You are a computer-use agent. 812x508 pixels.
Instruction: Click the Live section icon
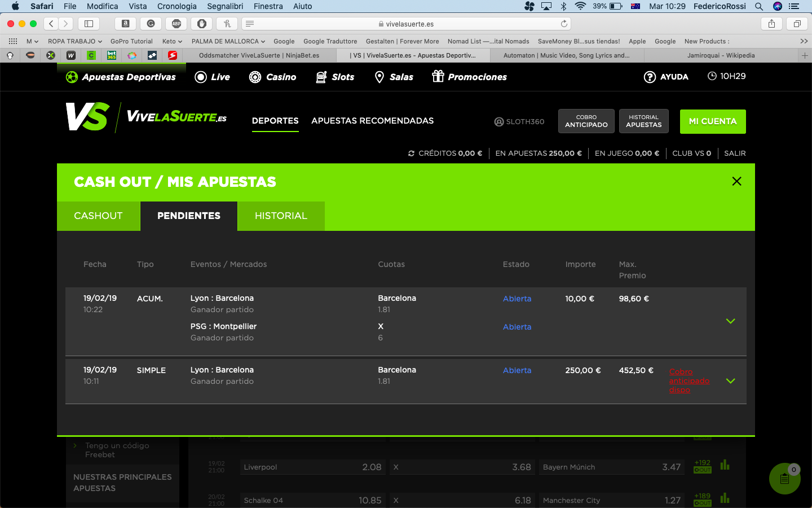(201, 77)
